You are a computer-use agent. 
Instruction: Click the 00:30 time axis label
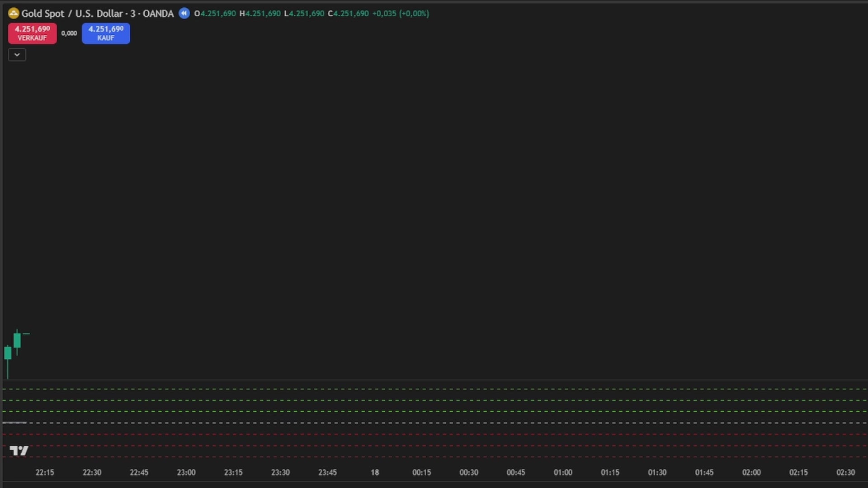coord(469,472)
